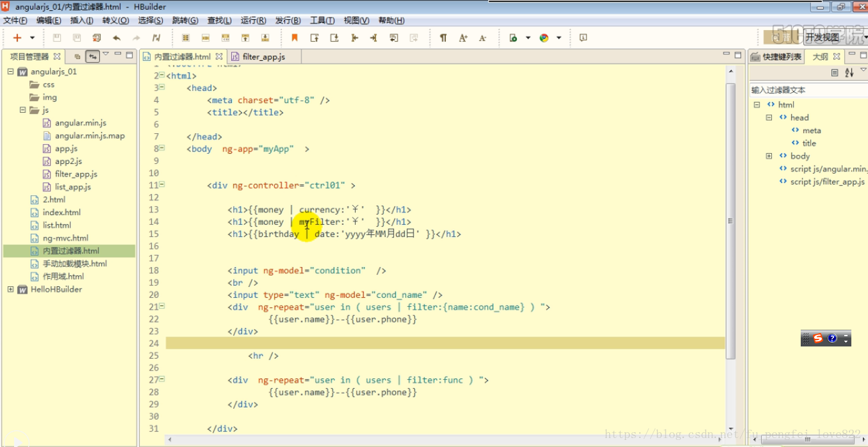Collapse the head node in outline

pos(769,118)
